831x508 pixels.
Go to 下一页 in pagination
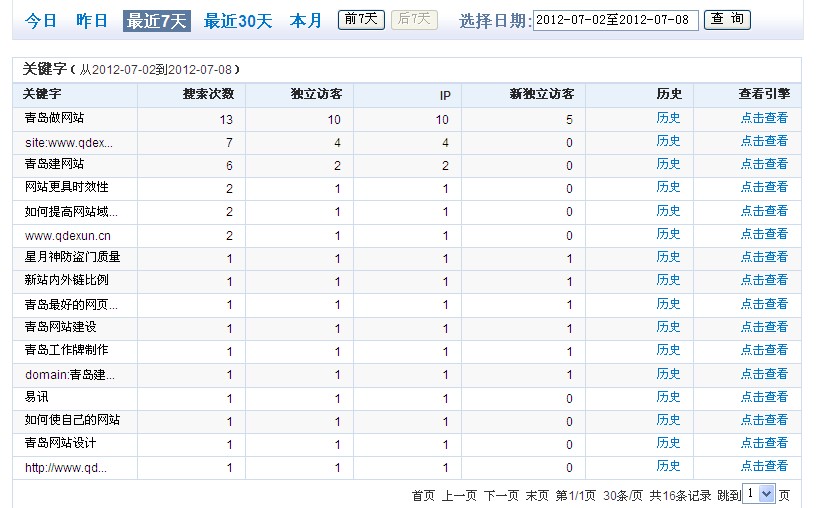501,496
